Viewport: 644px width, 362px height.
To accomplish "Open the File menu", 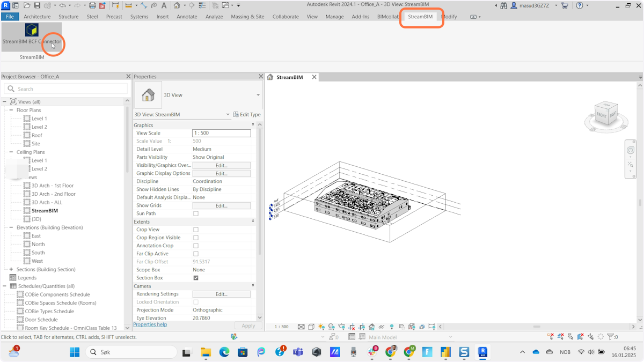I will click(x=10, y=17).
